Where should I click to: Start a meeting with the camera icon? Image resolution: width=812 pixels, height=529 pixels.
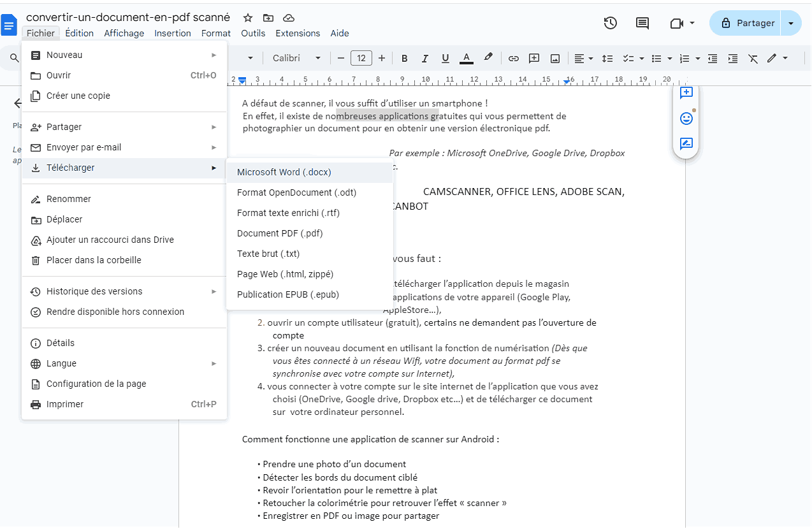(677, 23)
